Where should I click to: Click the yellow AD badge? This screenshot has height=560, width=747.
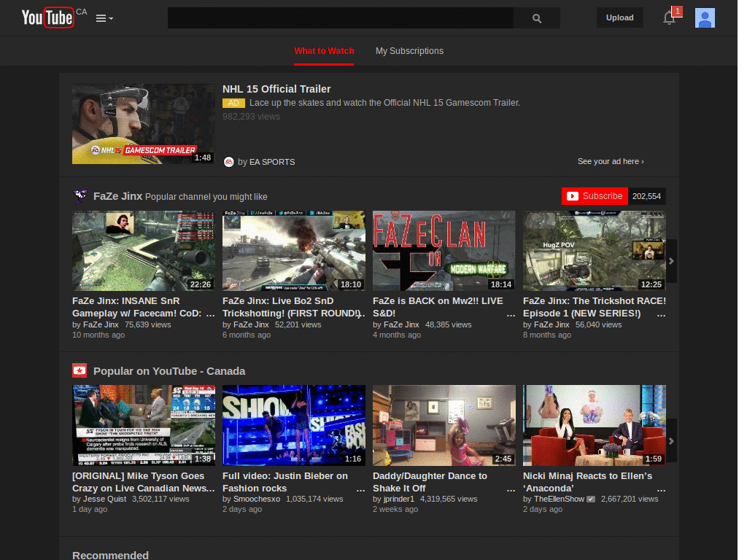point(233,103)
